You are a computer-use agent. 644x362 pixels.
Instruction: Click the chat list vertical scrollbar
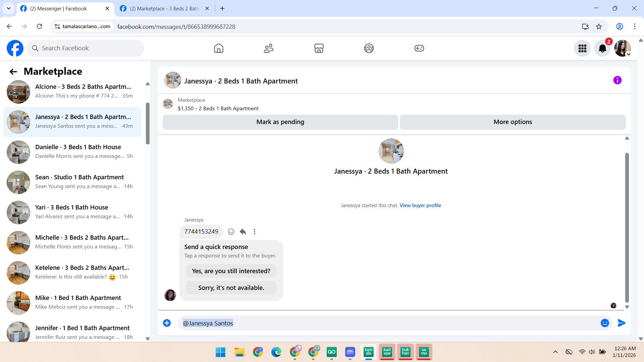148,123
